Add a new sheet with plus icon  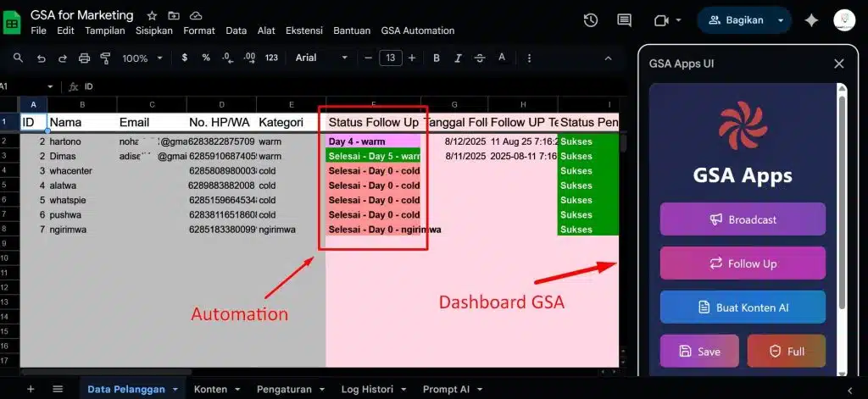tap(31, 389)
